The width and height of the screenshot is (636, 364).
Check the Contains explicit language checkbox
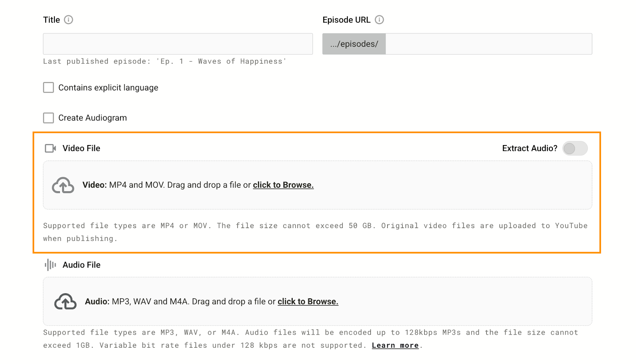[48, 87]
